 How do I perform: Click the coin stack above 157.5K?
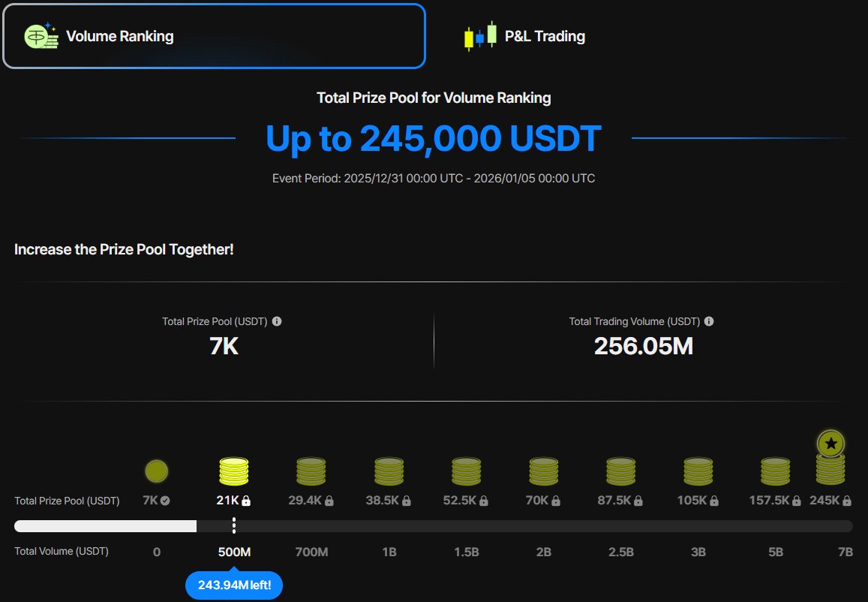point(776,471)
